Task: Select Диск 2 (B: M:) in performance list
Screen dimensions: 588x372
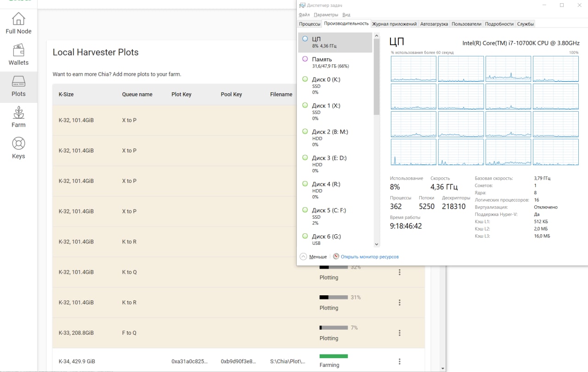Action: pos(335,138)
